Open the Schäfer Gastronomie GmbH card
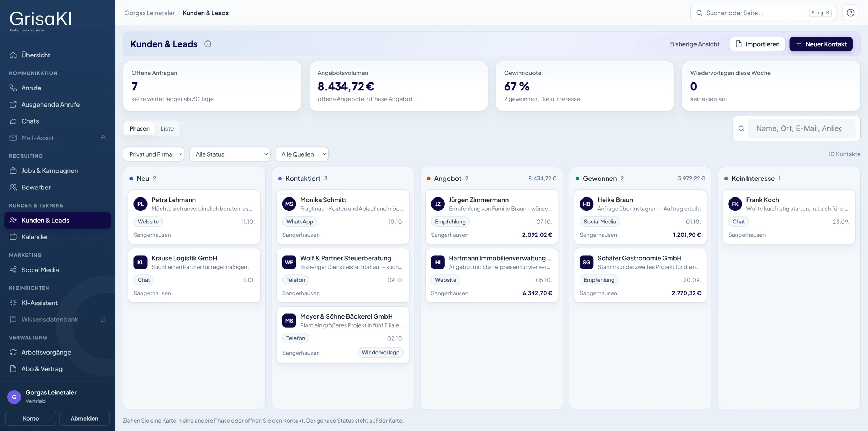Screen dimensions: 868x431 tap(640, 275)
